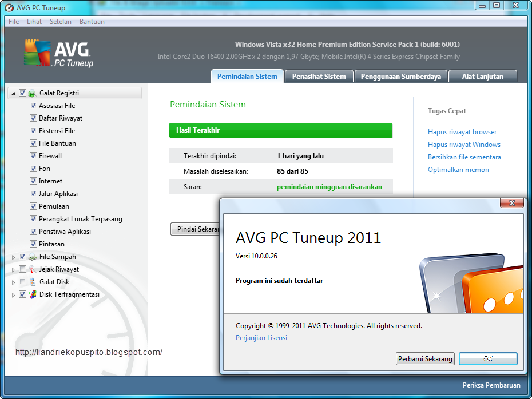Open the Bantuan menu
This screenshot has height=399, width=532.
click(x=92, y=22)
